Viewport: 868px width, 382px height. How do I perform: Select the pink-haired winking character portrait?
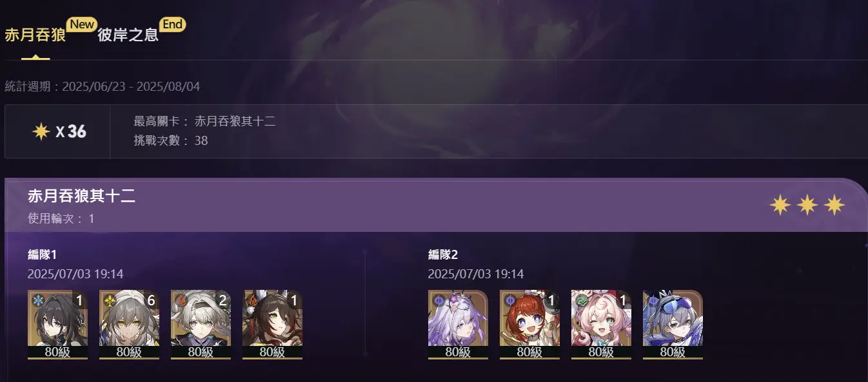[601, 324]
